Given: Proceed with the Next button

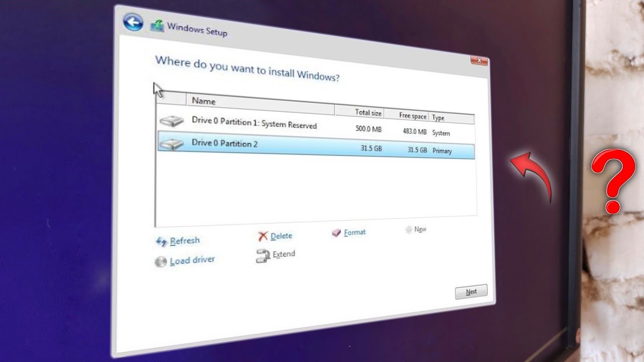Looking at the screenshot, I should coord(471,292).
